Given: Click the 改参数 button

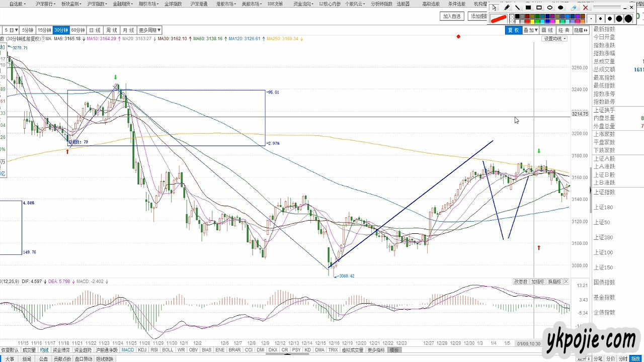Looking at the screenshot, I should pos(521,282).
